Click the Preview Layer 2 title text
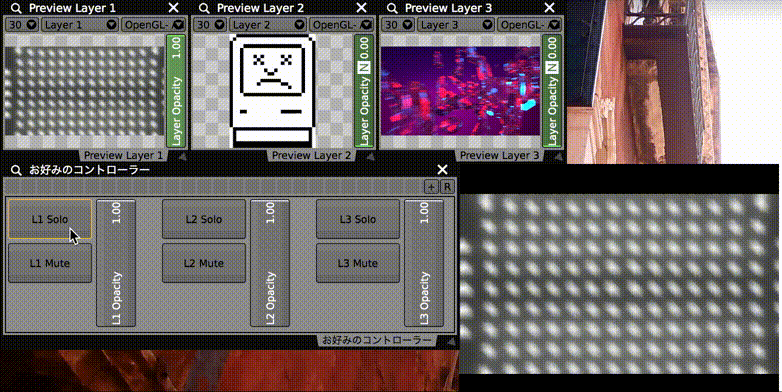This screenshot has height=392, width=782. (x=260, y=8)
